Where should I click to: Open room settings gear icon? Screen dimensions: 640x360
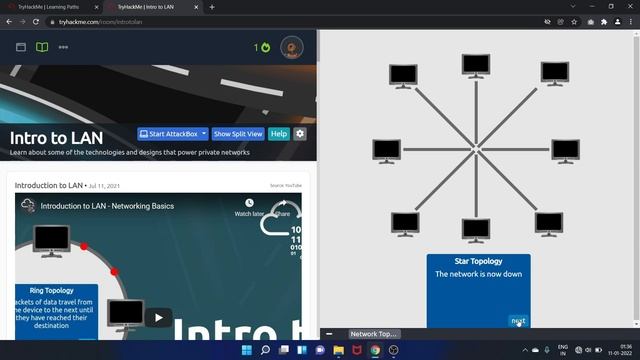[300, 134]
